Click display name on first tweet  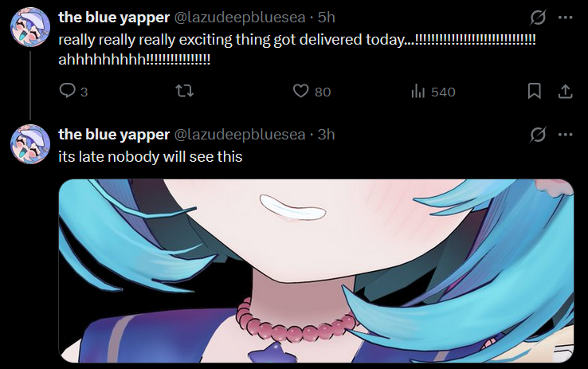coord(114,18)
